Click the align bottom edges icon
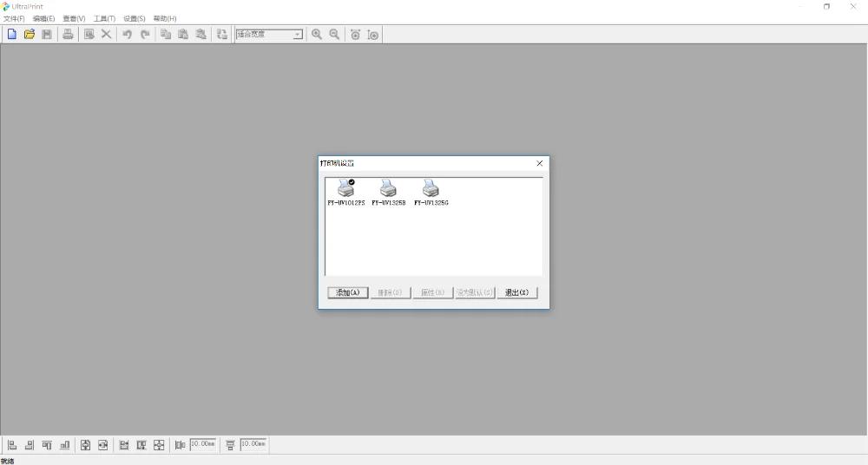The image size is (868, 465). (65, 444)
